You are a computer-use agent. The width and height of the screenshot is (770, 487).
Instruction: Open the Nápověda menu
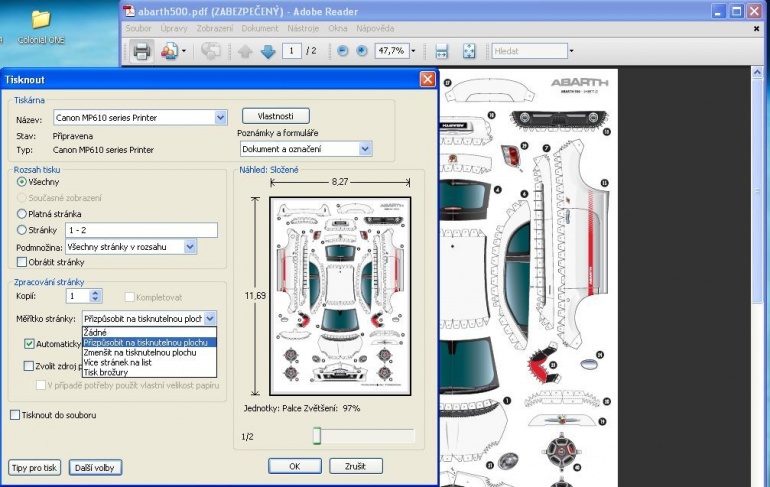pos(375,28)
